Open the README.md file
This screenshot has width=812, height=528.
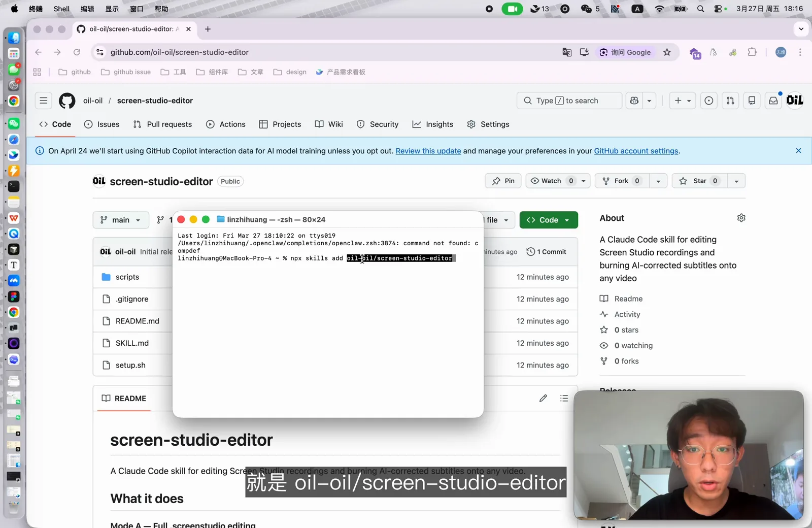(137, 321)
